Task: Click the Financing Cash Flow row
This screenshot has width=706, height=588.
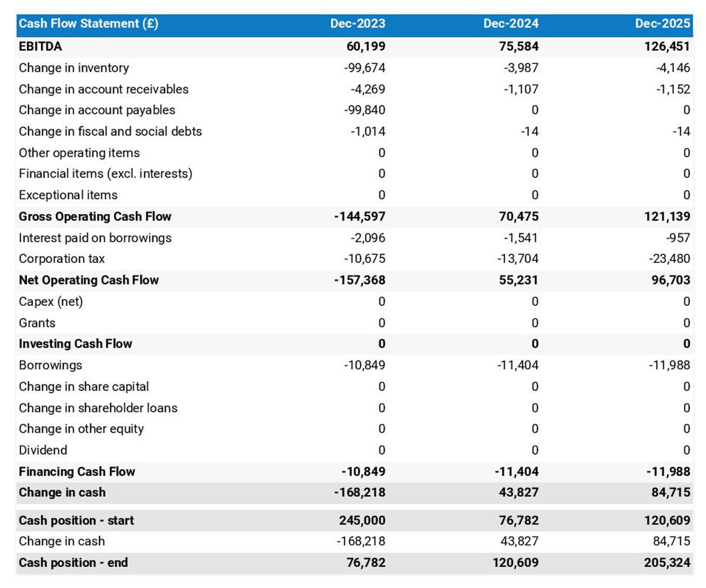Action: pos(76,471)
